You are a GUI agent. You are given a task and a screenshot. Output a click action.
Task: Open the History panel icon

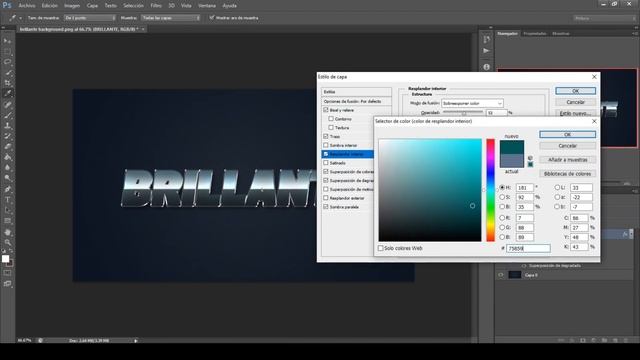486,39
